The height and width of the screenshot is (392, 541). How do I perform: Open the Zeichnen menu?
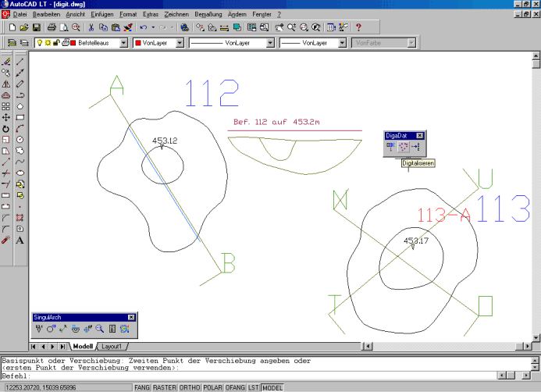click(x=176, y=15)
